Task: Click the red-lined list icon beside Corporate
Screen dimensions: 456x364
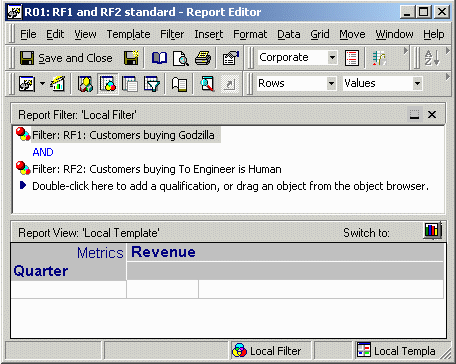Action: (x=352, y=58)
